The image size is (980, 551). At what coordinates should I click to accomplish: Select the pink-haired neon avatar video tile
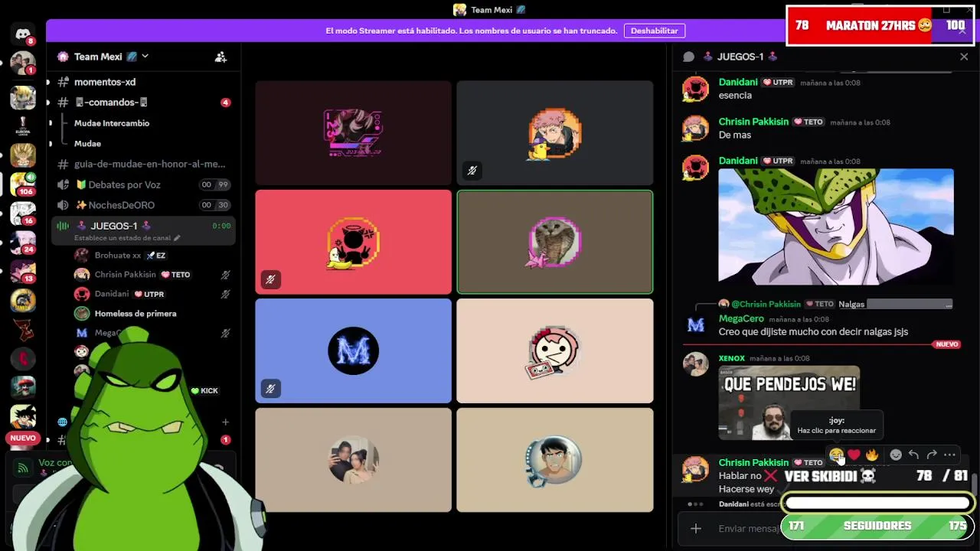tap(353, 133)
